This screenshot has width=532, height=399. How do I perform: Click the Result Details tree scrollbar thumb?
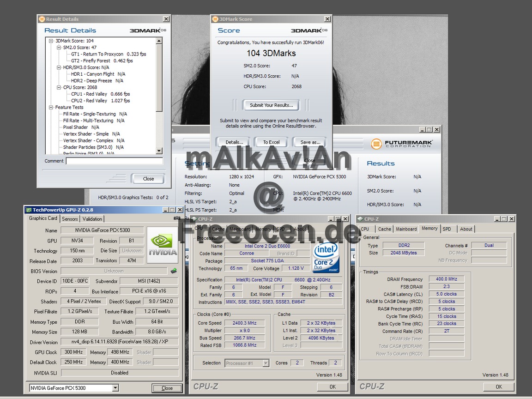159,78
